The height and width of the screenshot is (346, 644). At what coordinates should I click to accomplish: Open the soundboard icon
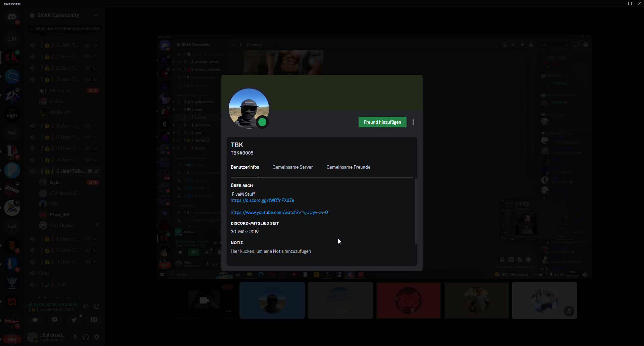coord(94,320)
